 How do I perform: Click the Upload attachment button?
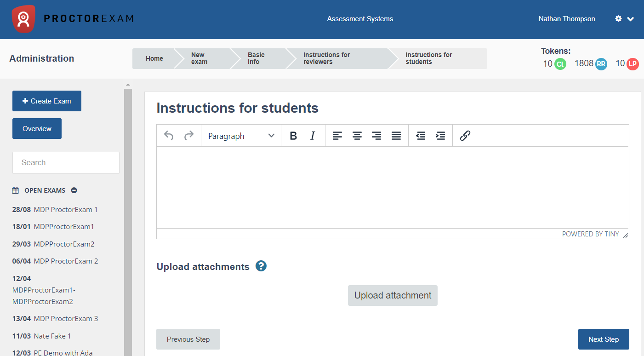(393, 295)
